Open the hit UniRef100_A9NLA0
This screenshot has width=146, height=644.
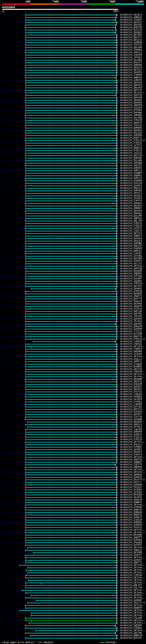(131, 17)
